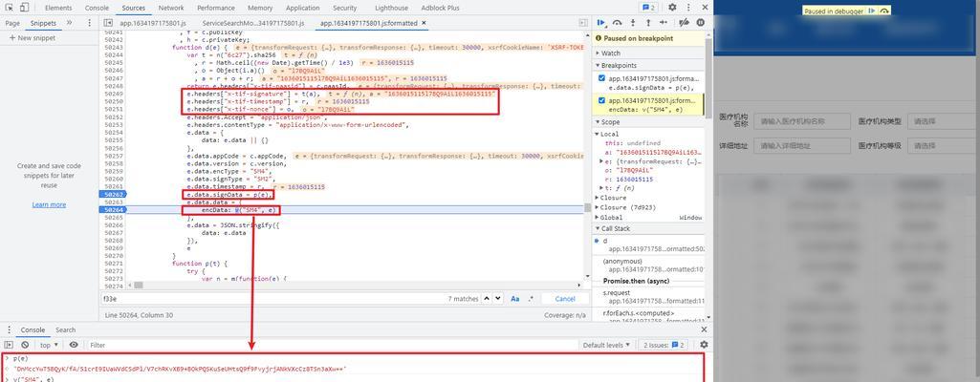Toggle pause on exceptions icon
Screen dimensions: 980x382
point(700,23)
